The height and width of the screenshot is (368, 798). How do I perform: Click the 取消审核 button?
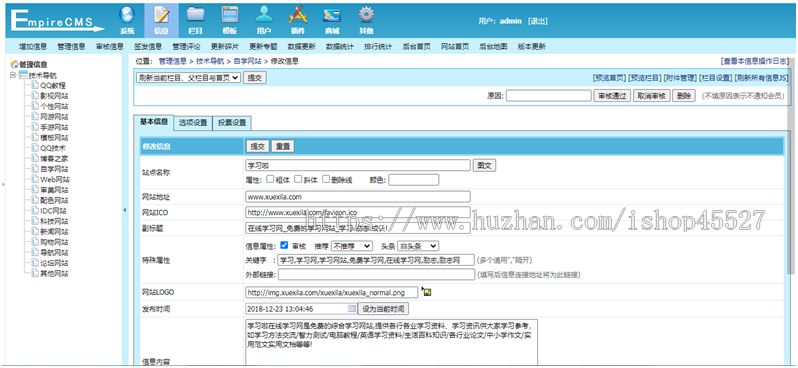(x=652, y=96)
